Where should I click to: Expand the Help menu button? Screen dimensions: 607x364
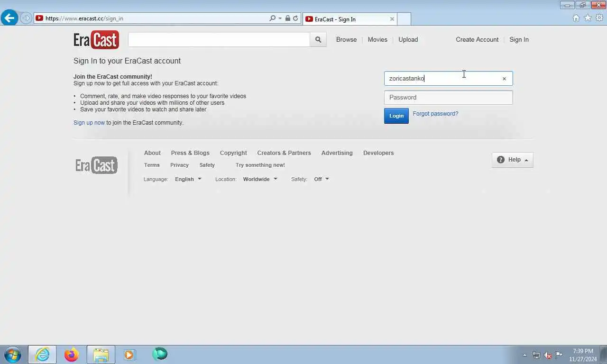pos(513,160)
